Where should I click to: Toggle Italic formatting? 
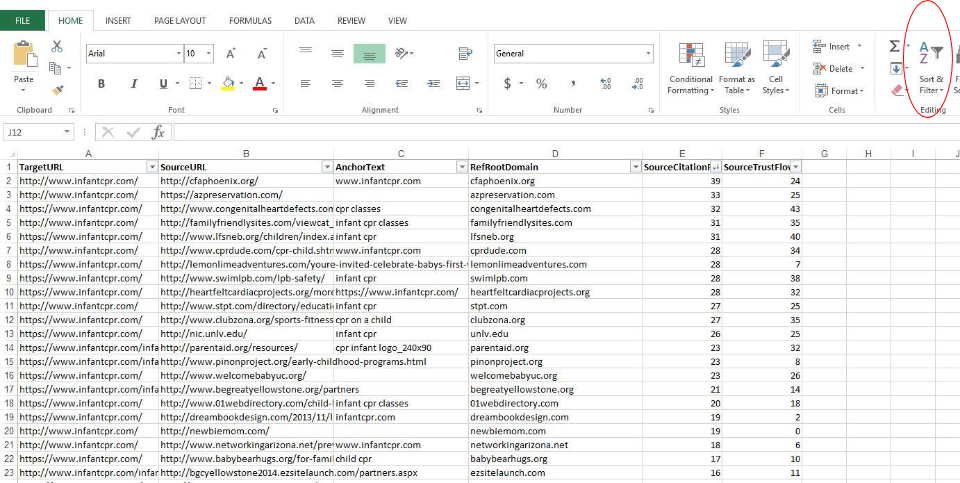133,84
